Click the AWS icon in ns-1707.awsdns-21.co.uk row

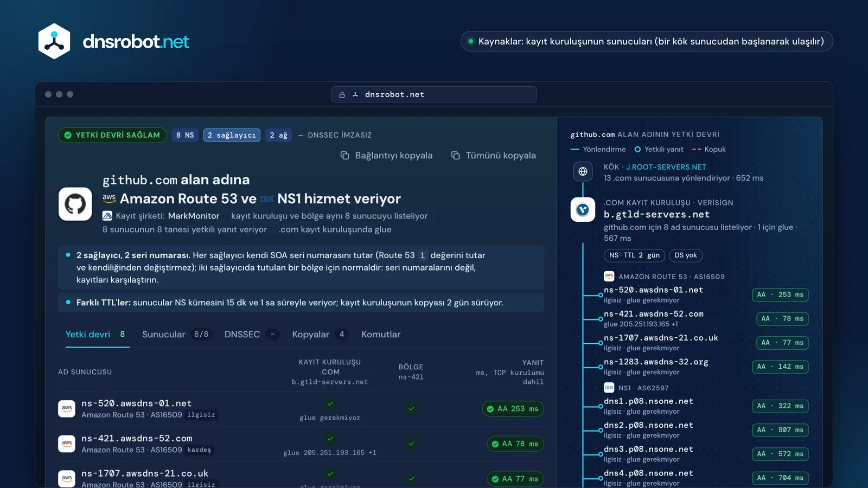pyautogui.click(x=67, y=479)
